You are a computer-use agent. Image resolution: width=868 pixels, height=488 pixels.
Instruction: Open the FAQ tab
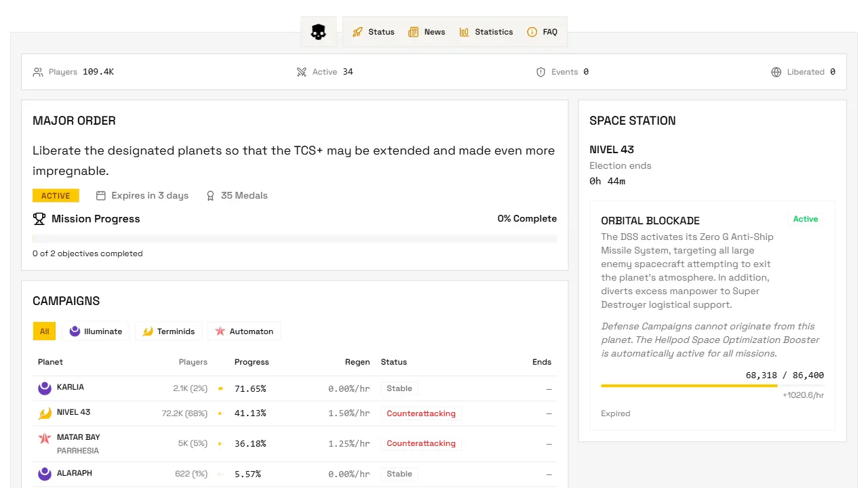click(542, 32)
